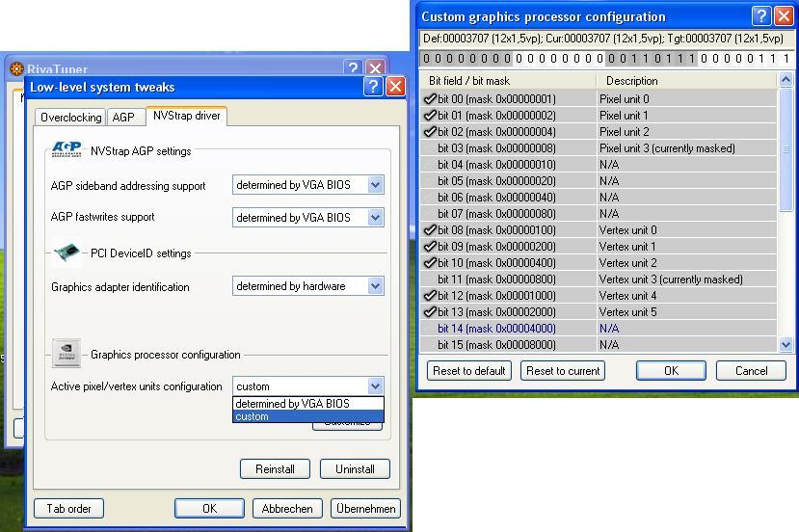Click the Tab order button
Image resolution: width=799 pixels, height=532 pixels.
tap(68, 509)
